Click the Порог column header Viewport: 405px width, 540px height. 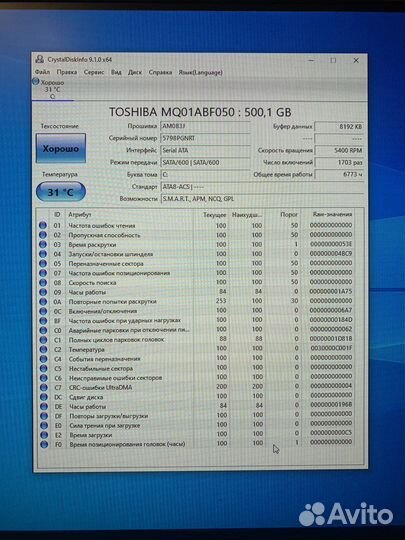point(289,214)
